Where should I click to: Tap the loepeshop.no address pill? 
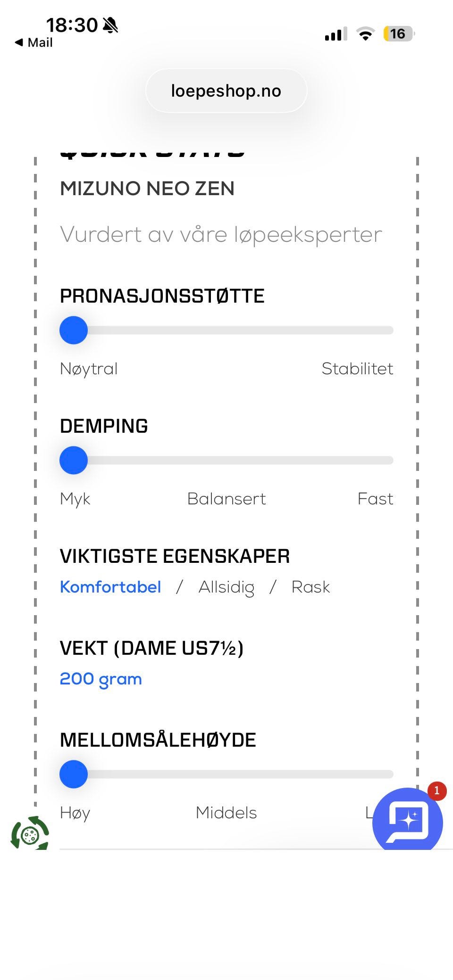point(226,91)
